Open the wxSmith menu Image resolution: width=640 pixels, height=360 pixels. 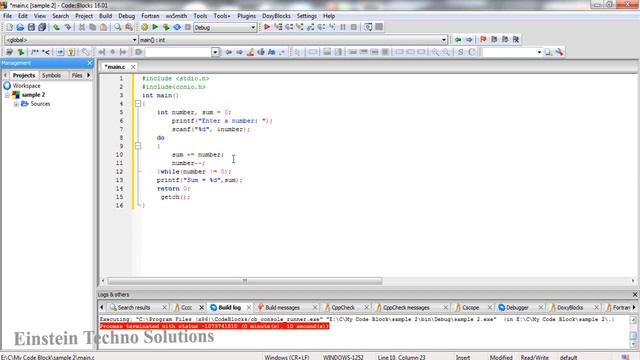(x=176, y=16)
